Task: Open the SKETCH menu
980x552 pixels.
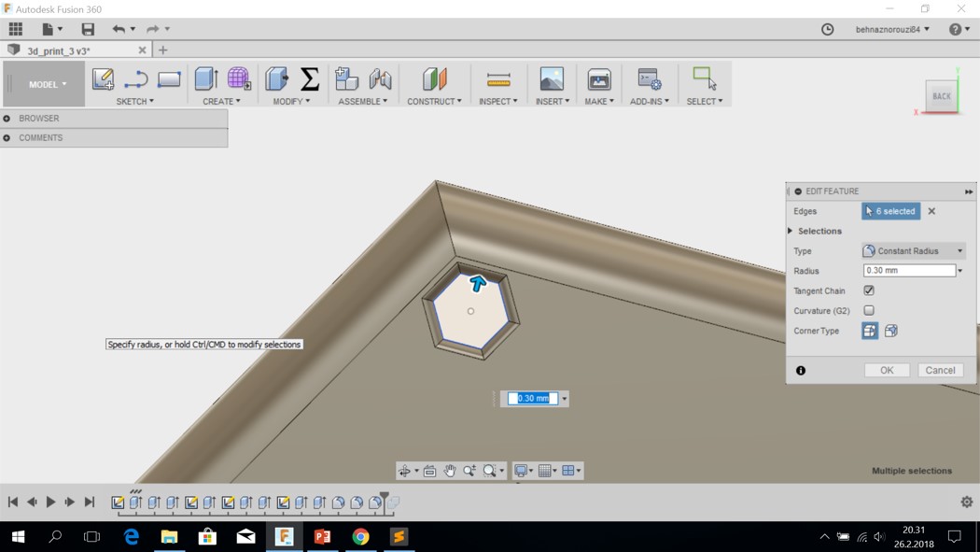Action: pyautogui.click(x=135, y=101)
